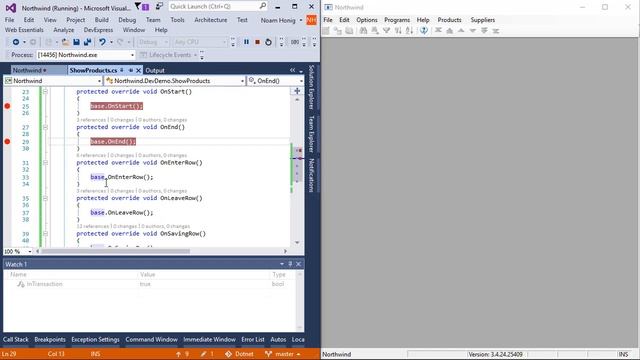Click the Save All icon

(87, 42)
